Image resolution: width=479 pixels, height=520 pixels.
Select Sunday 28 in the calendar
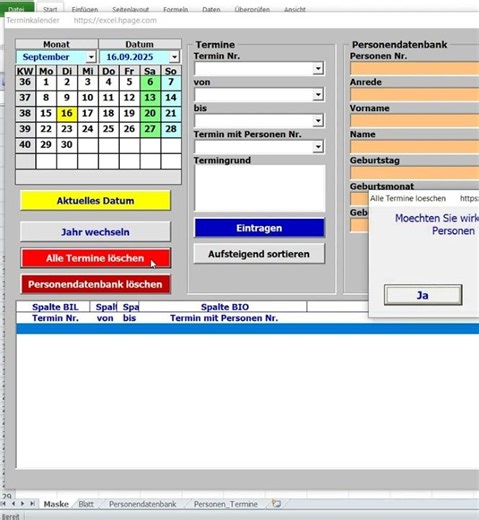tap(171, 129)
